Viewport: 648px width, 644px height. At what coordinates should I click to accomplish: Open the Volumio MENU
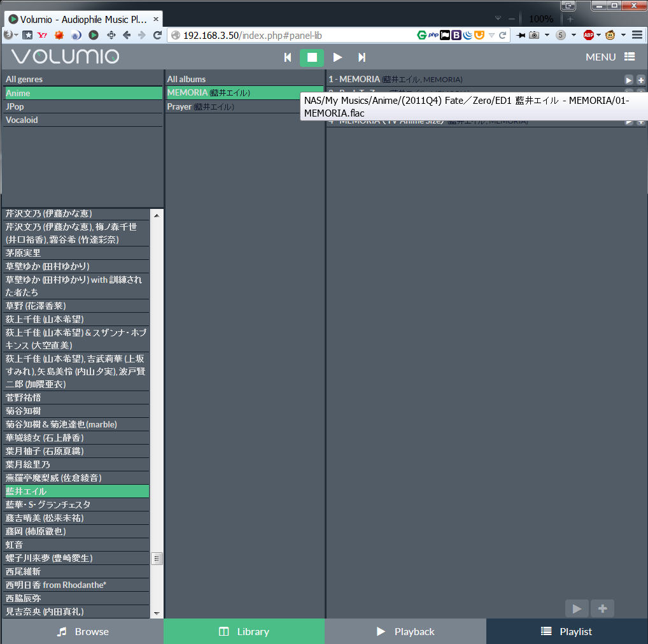point(610,57)
